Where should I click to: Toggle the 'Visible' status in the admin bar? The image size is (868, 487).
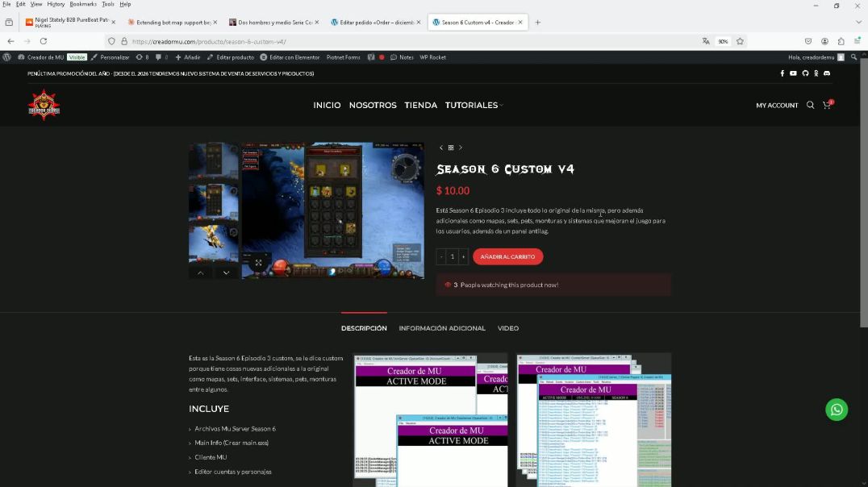point(76,57)
